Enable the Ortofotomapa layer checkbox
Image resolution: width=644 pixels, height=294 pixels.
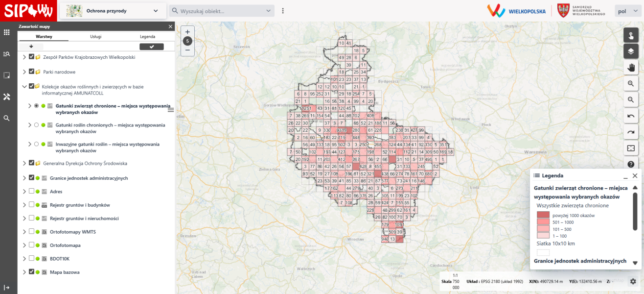(32, 245)
